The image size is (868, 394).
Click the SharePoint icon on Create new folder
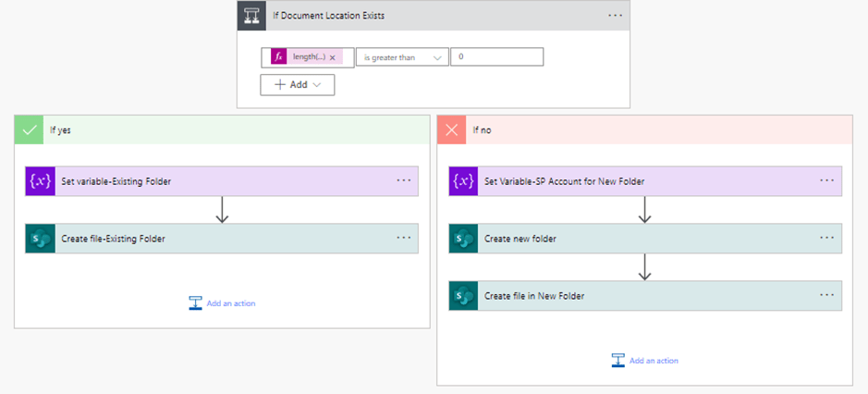[x=464, y=239]
